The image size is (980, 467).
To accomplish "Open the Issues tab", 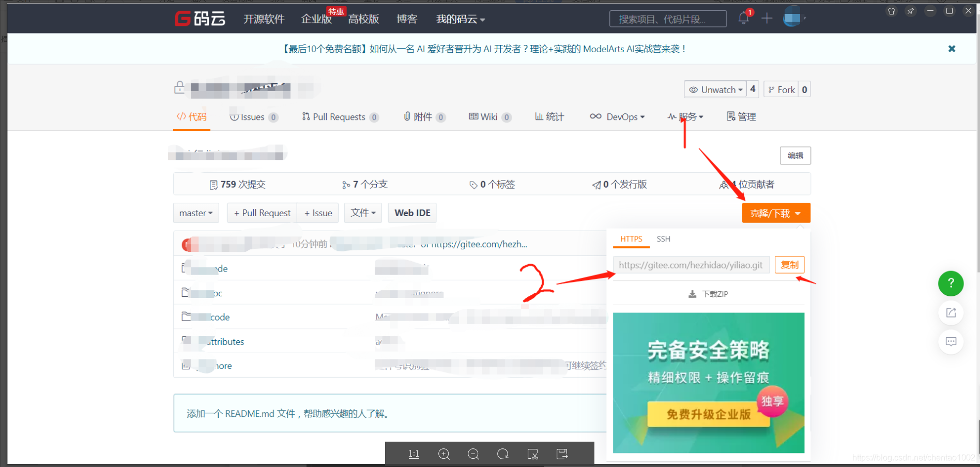I will pos(254,117).
